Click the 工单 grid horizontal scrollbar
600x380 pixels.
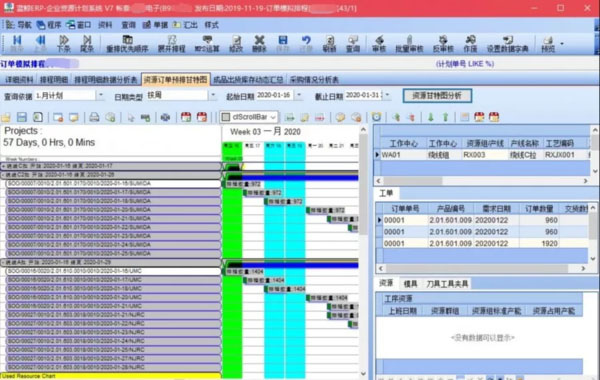[482, 269]
